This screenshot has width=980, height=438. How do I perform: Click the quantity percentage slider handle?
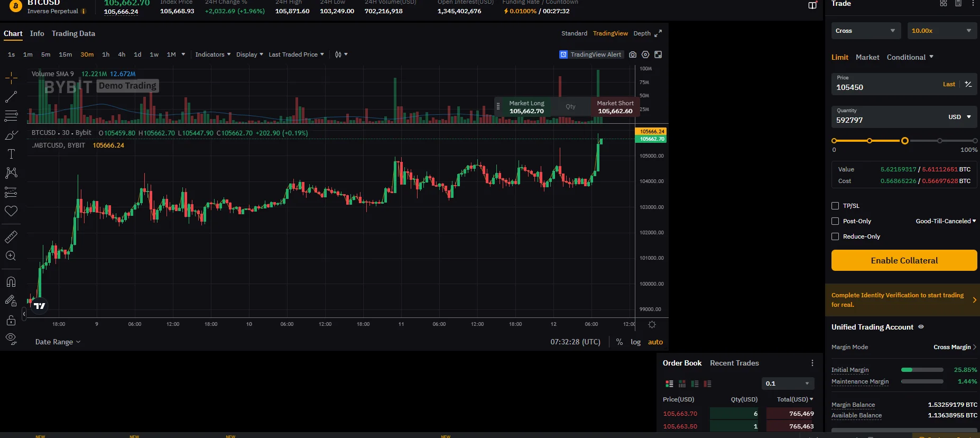(x=905, y=141)
